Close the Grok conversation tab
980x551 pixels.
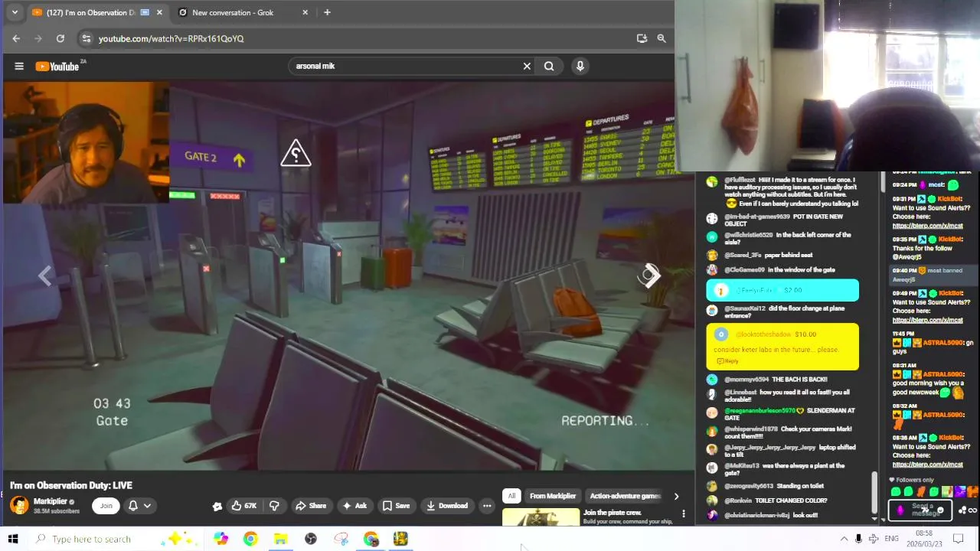(305, 12)
